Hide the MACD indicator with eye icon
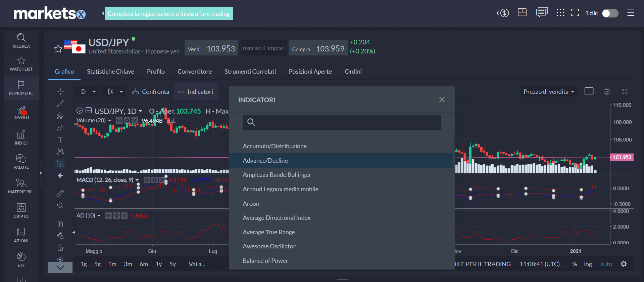This screenshot has width=644, height=282. pyautogui.click(x=147, y=180)
